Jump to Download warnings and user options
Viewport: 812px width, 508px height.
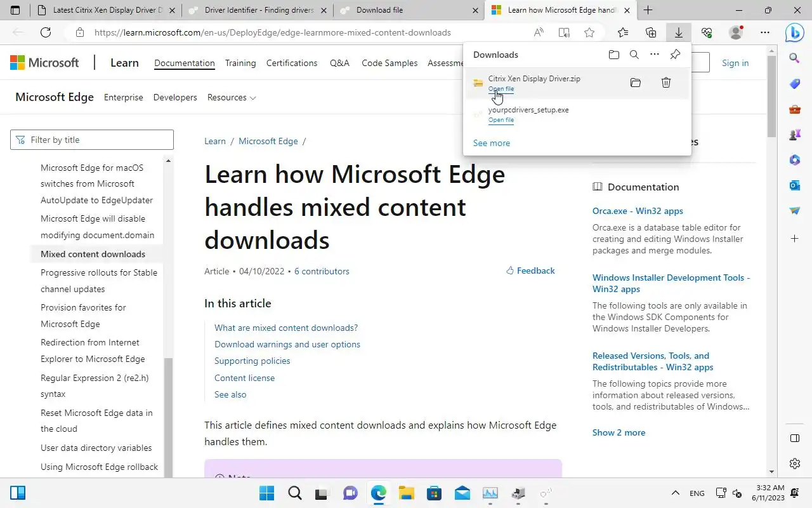287,344
